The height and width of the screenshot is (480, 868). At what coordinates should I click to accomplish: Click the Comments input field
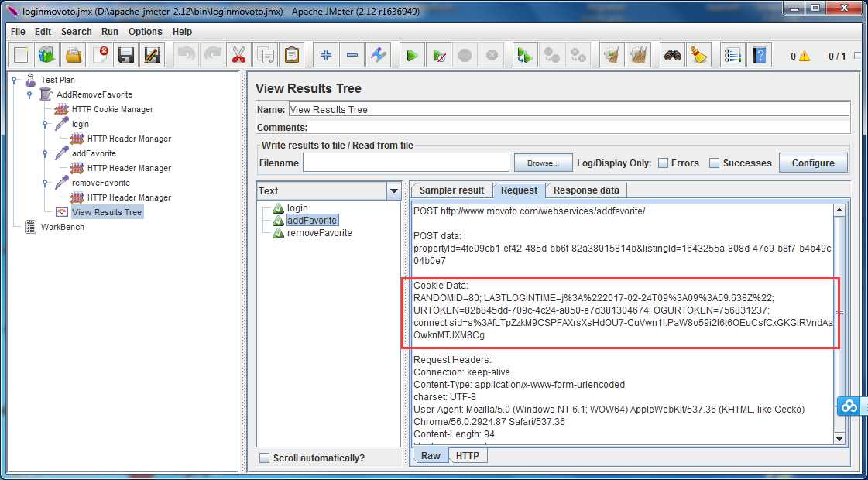pyautogui.click(x=580, y=127)
